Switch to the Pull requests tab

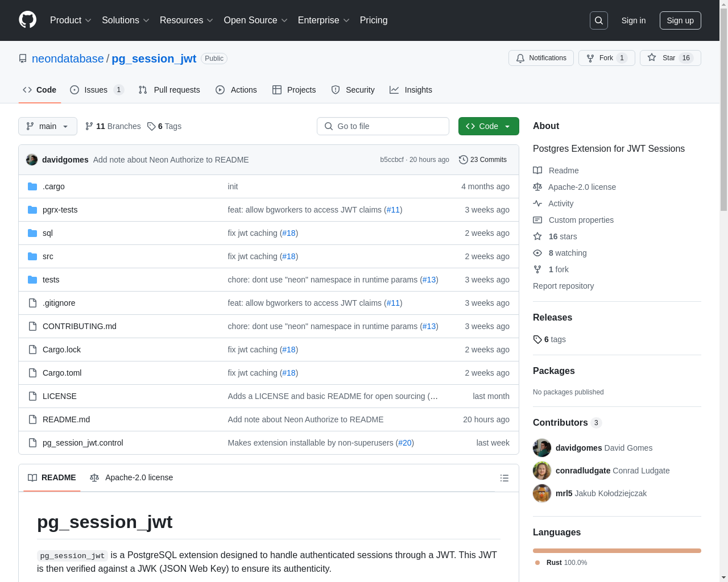tap(169, 90)
